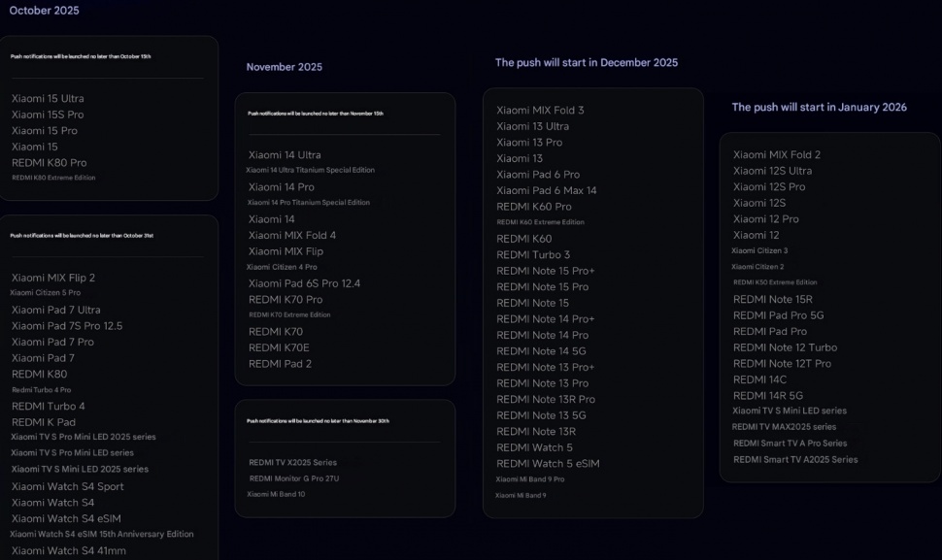Screen dimensions: 942x560
Task: Click "Xiaomi TV S Mini LED 2025 series"
Action: point(80,470)
